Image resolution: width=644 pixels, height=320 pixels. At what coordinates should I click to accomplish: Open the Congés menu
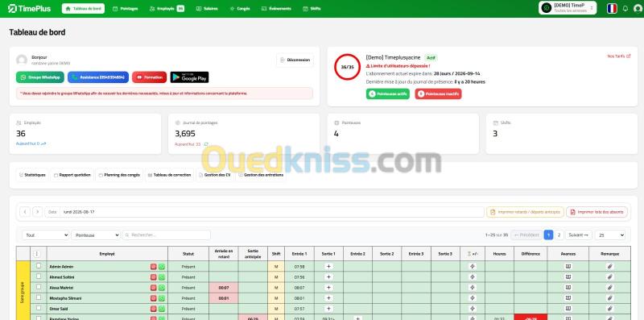point(240,8)
